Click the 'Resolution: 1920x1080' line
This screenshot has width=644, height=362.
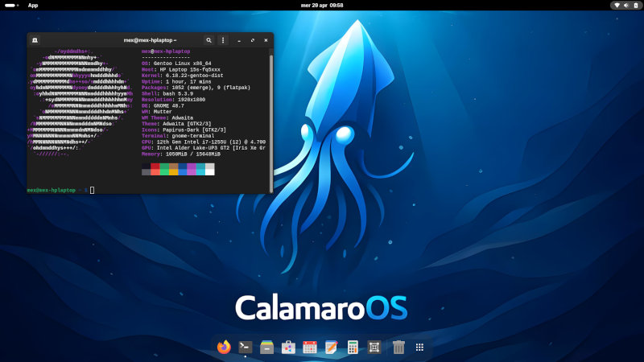[x=173, y=100]
